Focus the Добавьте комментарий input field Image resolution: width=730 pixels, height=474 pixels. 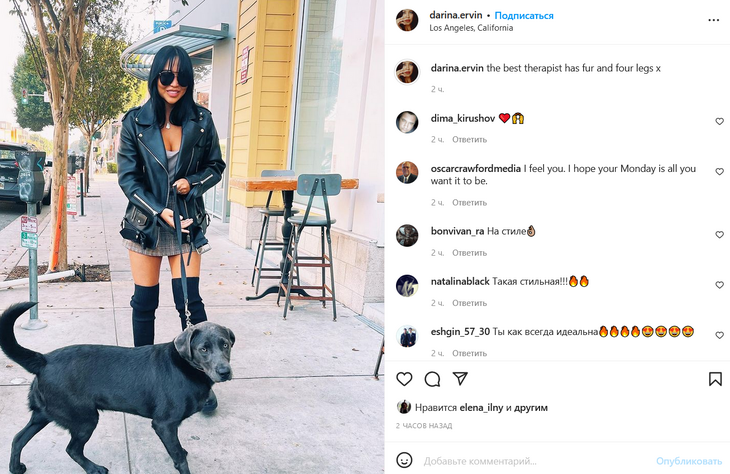tap(535, 461)
